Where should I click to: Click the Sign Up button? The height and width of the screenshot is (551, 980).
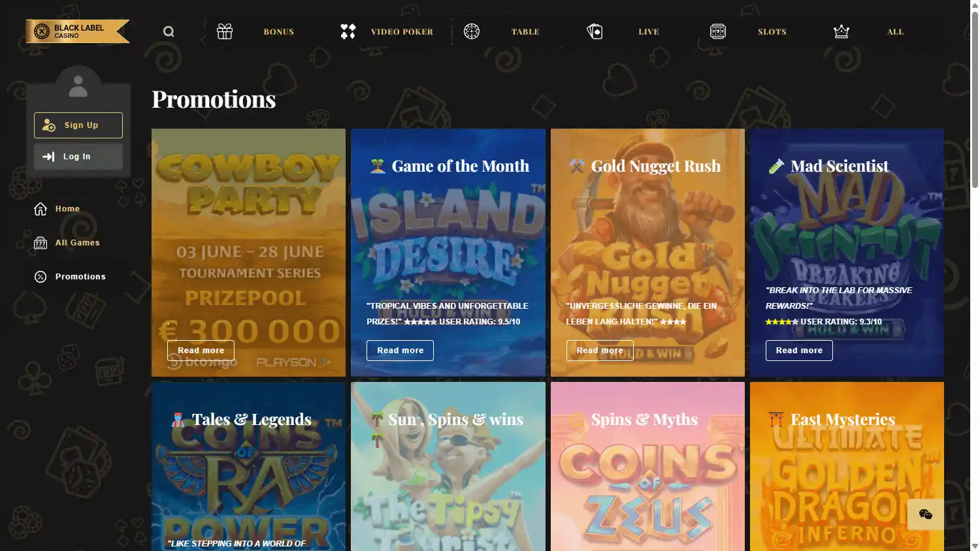tap(78, 125)
